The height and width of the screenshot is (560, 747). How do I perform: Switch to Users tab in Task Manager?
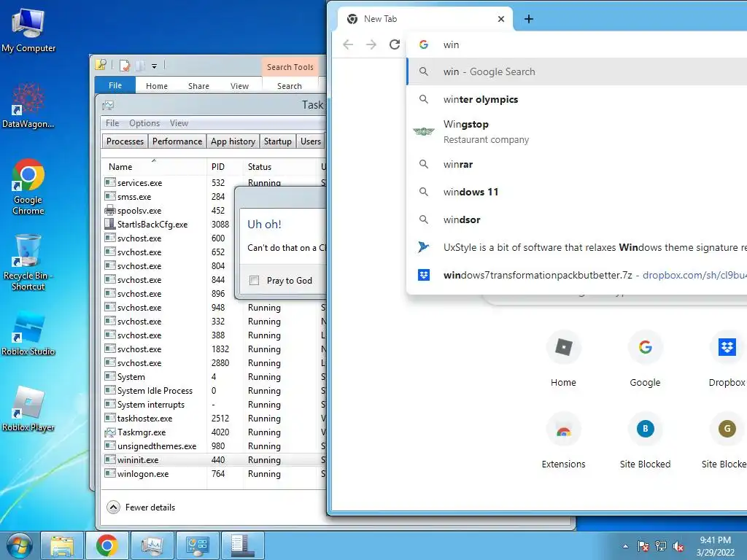coord(311,141)
